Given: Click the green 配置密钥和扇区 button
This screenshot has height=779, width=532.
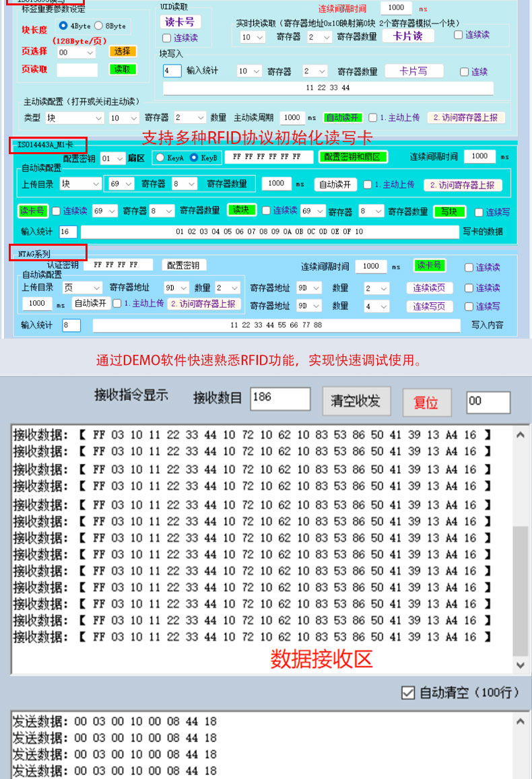Looking at the screenshot, I should 352,157.
